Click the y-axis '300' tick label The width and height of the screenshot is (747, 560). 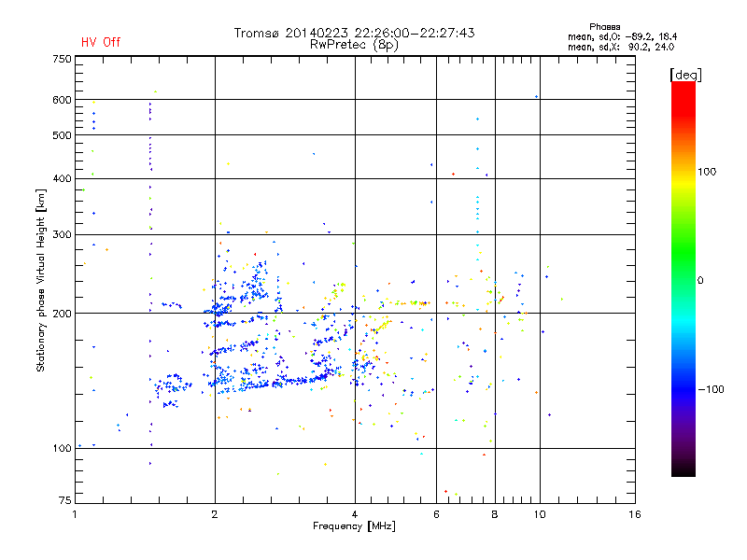[x=62, y=234]
